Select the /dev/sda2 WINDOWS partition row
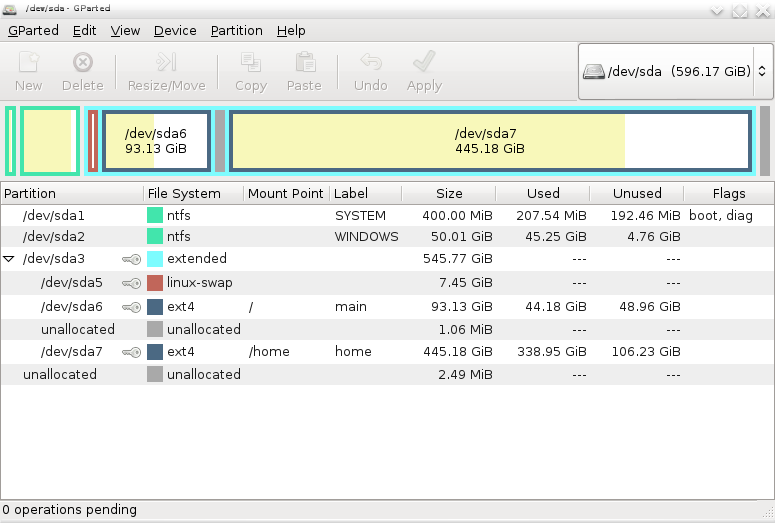The image size is (775, 523). pos(54,237)
